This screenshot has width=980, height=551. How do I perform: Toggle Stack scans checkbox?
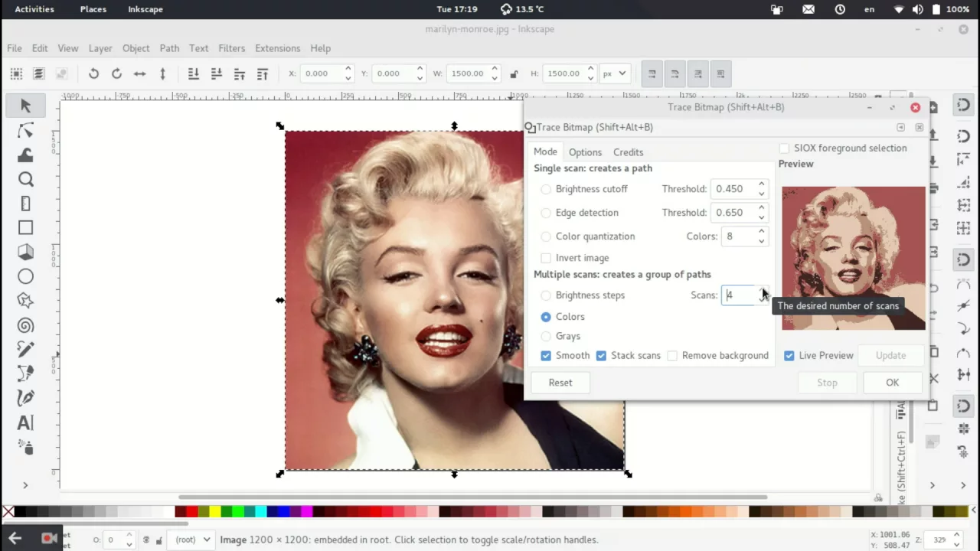pyautogui.click(x=601, y=356)
